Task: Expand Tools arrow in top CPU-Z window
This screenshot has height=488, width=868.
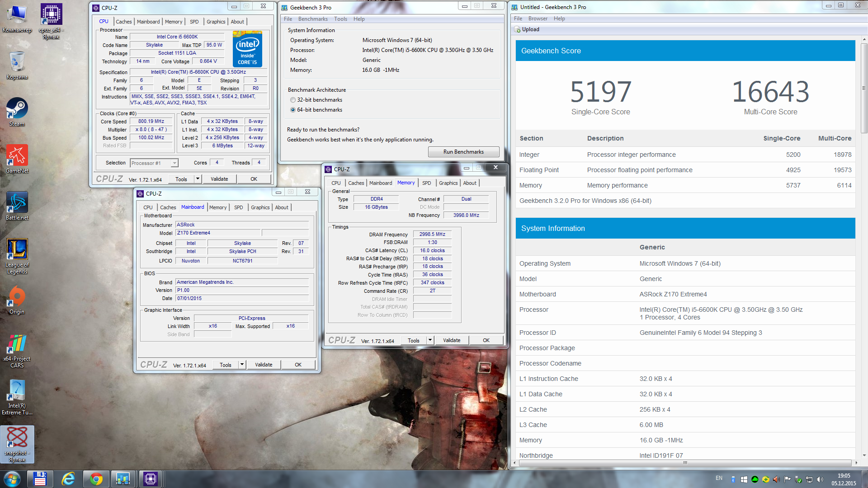Action: [198, 179]
